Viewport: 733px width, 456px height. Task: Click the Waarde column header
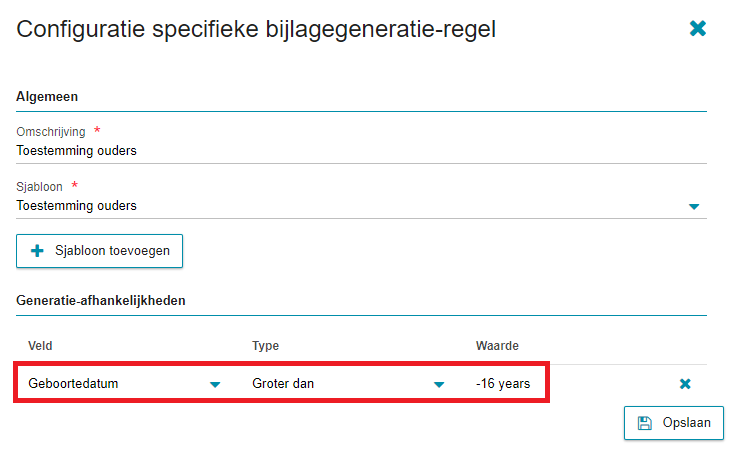(497, 346)
